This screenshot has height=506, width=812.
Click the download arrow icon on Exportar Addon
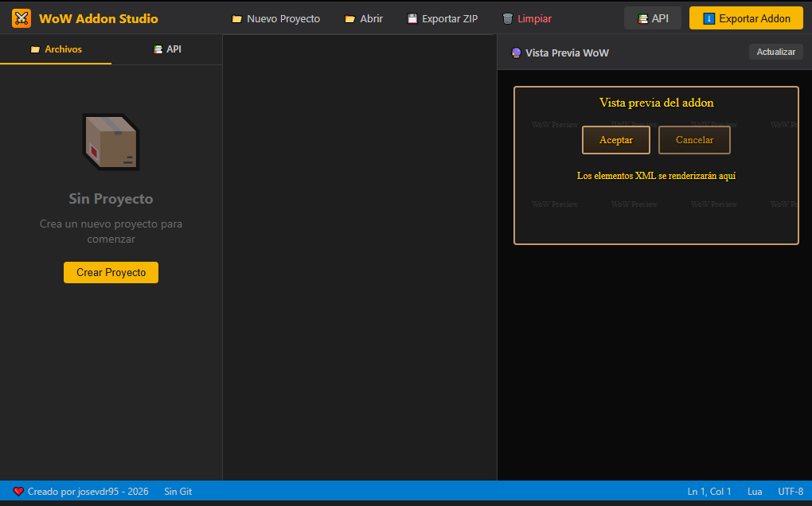click(709, 19)
